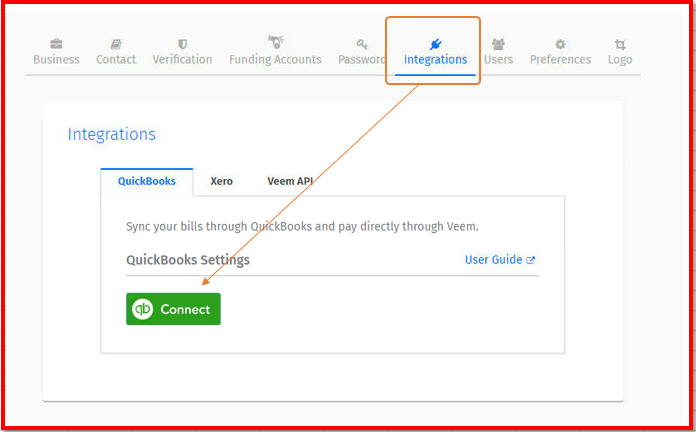Click the Logo crop icon
Viewport: 696px width, 432px height.
click(x=620, y=44)
